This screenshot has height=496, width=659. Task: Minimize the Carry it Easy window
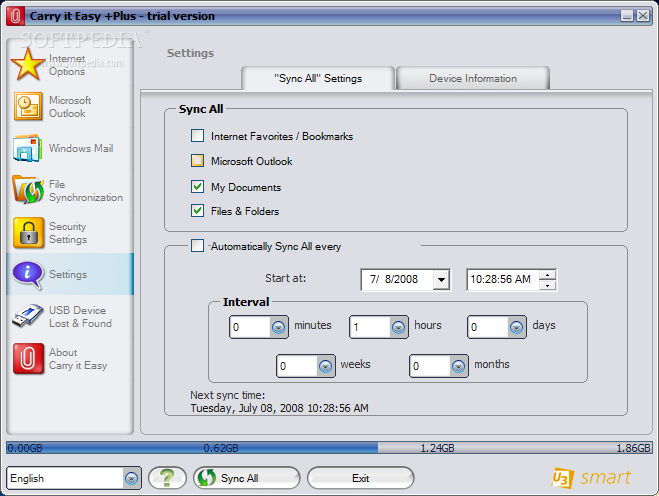pyautogui.click(x=627, y=16)
